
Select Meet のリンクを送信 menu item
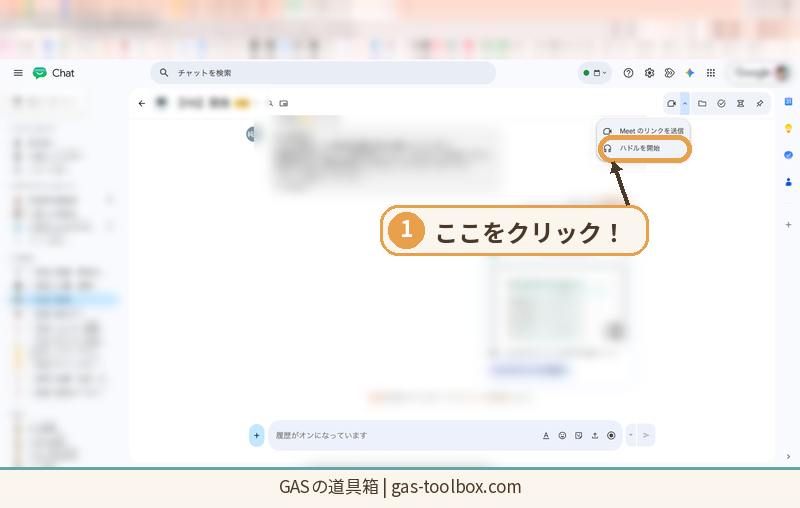[643, 131]
